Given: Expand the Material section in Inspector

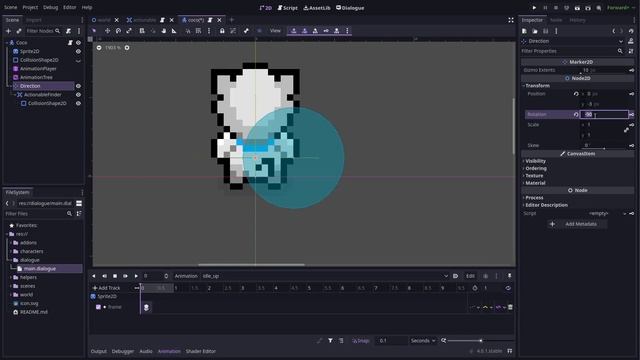Looking at the screenshot, I should click(535, 183).
